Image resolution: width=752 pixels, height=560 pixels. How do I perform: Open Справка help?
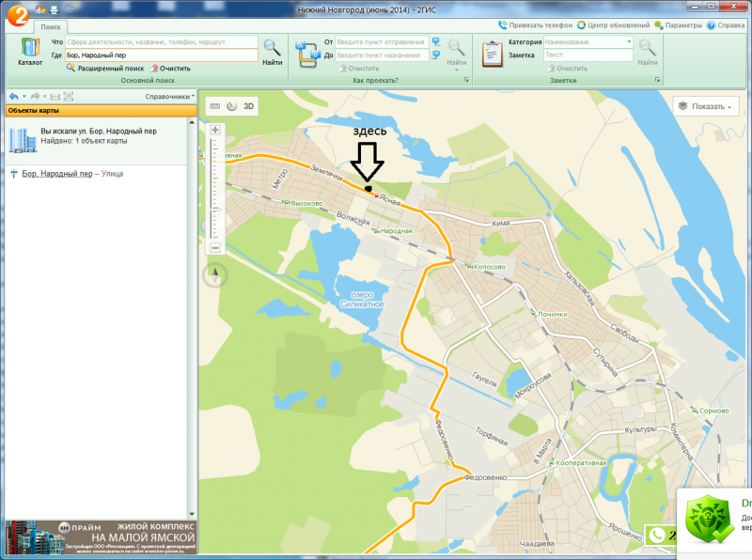tap(725, 25)
